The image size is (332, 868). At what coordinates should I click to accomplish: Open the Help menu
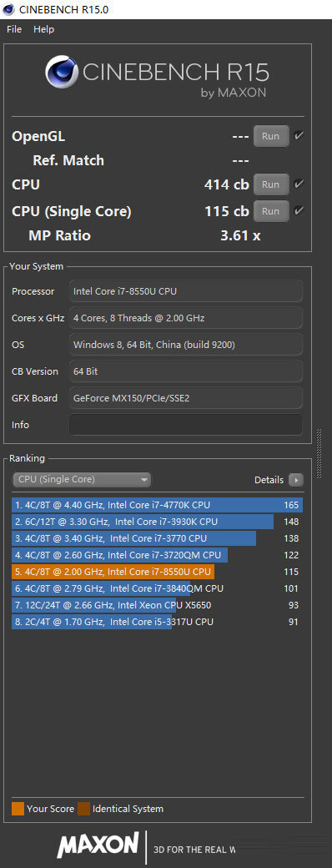pyautogui.click(x=43, y=29)
